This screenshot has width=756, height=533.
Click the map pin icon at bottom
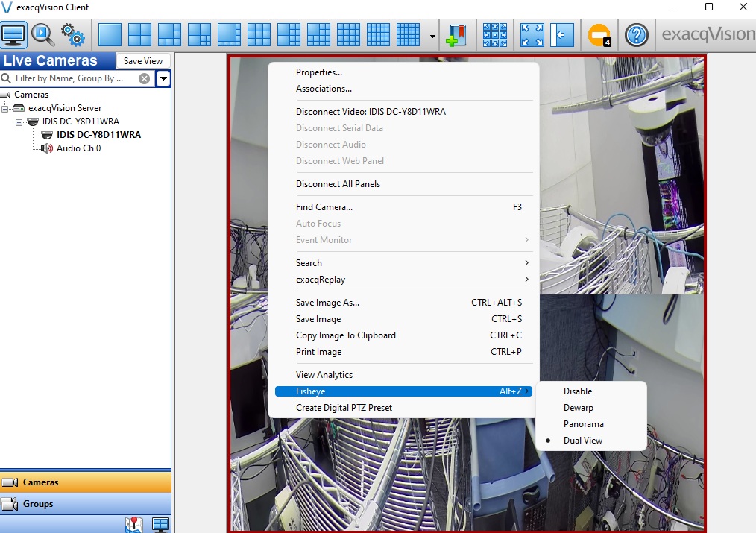click(x=134, y=524)
